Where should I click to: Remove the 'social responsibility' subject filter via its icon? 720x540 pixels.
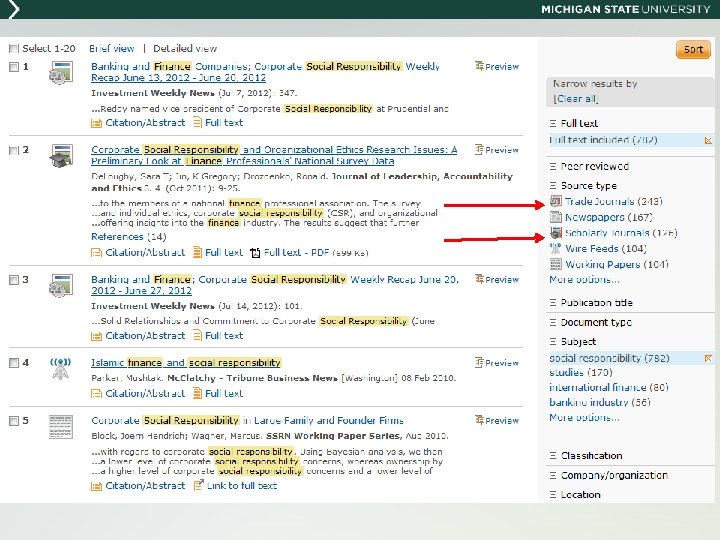tap(708, 358)
